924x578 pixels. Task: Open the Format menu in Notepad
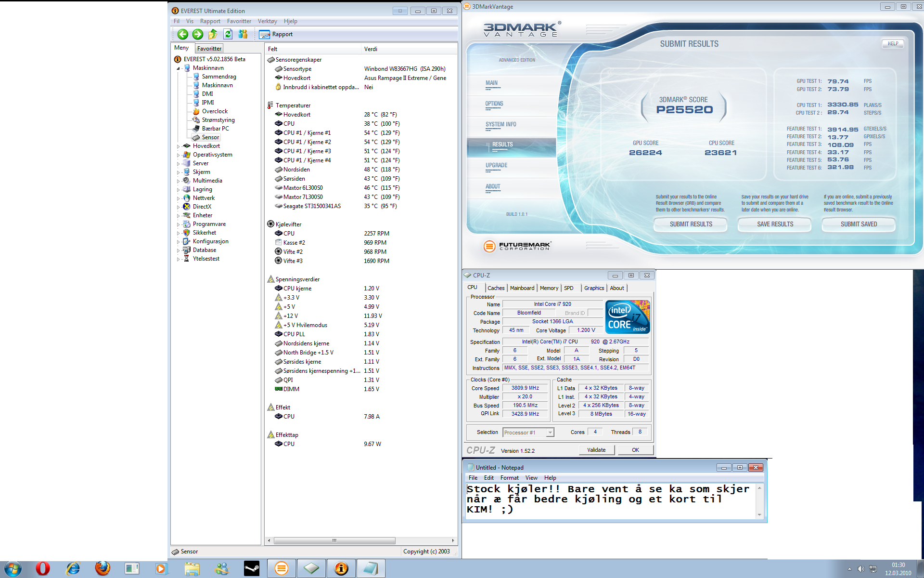[x=509, y=478]
